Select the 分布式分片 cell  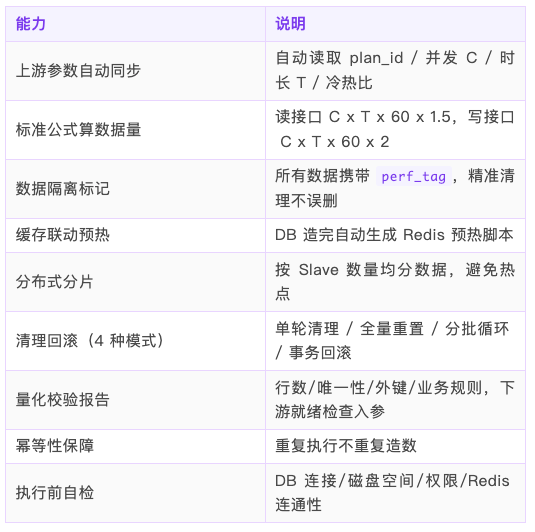coord(135,282)
